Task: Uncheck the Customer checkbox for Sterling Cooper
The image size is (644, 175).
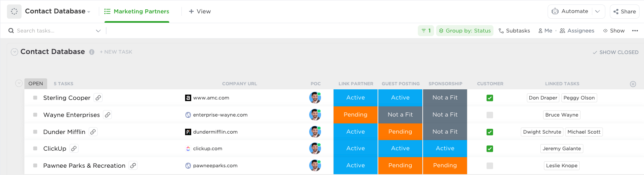Action: 490,98
